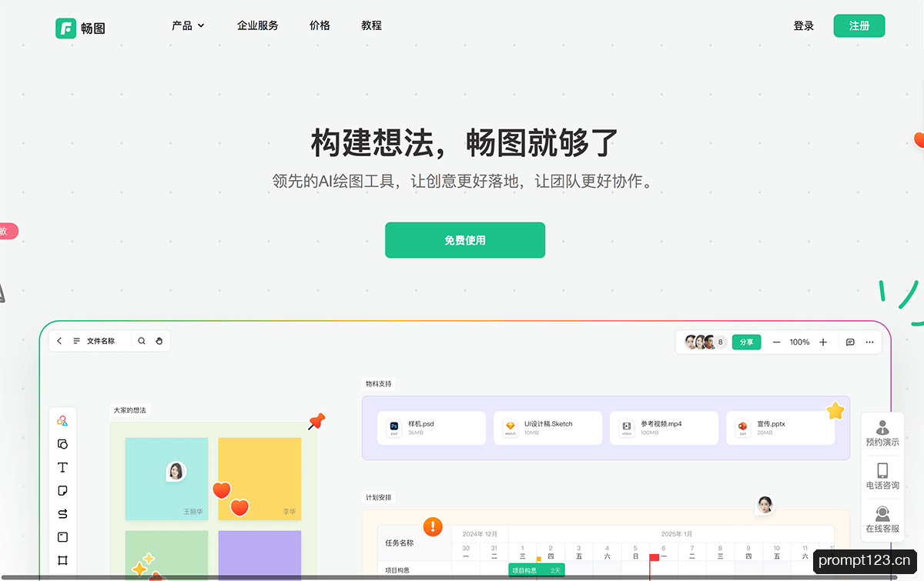Viewport: 924px width, 581px height.
Task: Select the frame tool in sidebar
Action: point(62,560)
